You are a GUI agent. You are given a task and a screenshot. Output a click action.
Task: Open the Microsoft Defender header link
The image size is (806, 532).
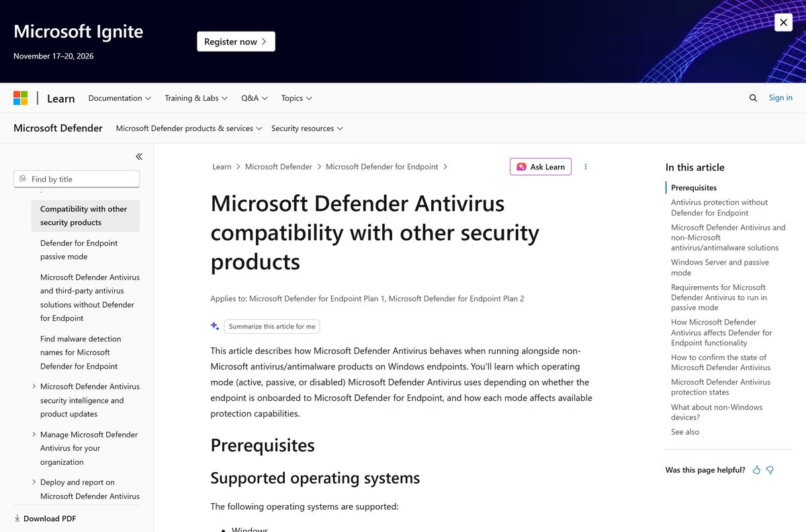point(58,128)
